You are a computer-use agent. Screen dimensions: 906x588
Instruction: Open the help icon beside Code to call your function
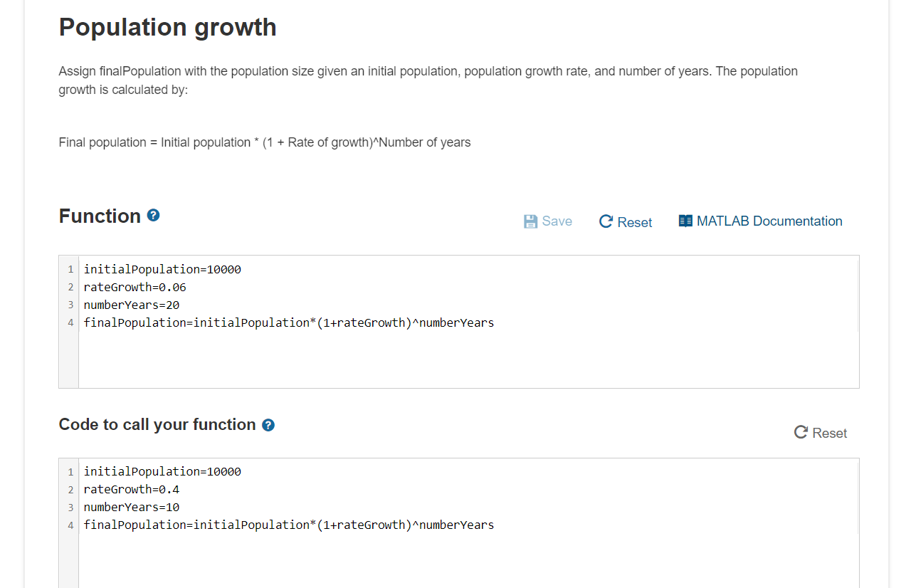tap(268, 424)
